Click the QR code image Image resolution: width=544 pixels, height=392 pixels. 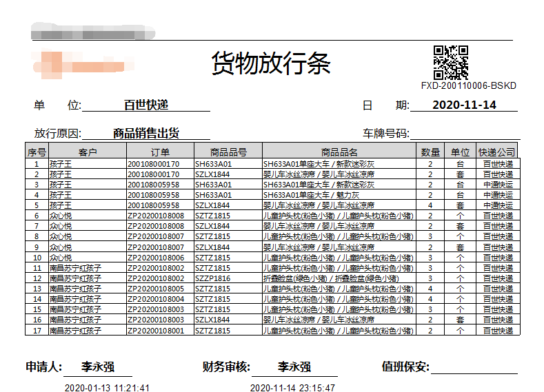click(451, 63)
